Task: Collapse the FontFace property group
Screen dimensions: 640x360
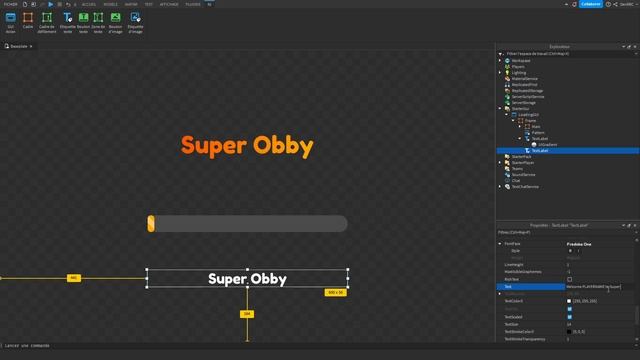Action: [x=500, y=244]
